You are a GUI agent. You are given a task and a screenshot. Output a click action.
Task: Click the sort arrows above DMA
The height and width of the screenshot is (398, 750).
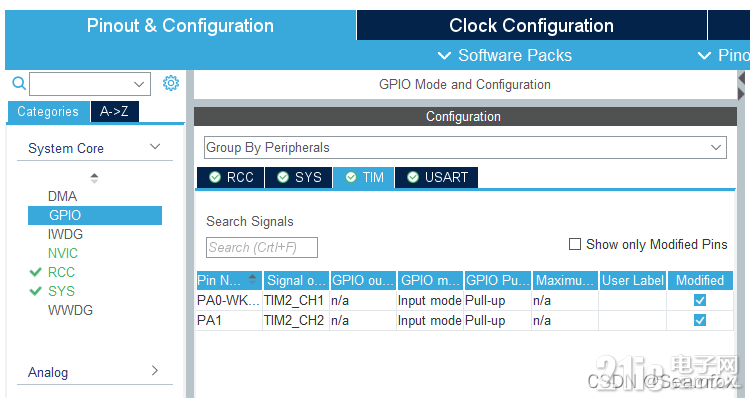point(94,178)
